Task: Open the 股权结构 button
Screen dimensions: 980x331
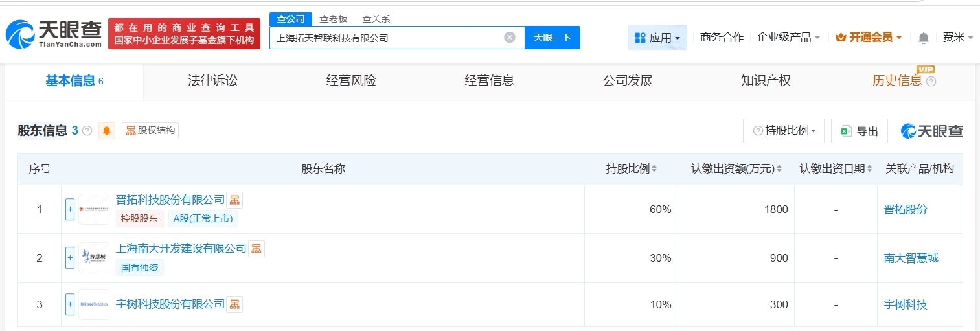Action: [x=150, y=131]
